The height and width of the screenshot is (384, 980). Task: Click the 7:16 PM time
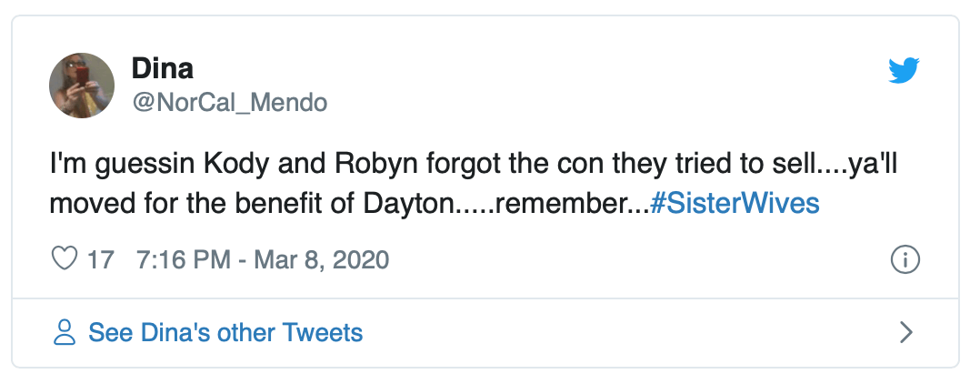(184, 260)
